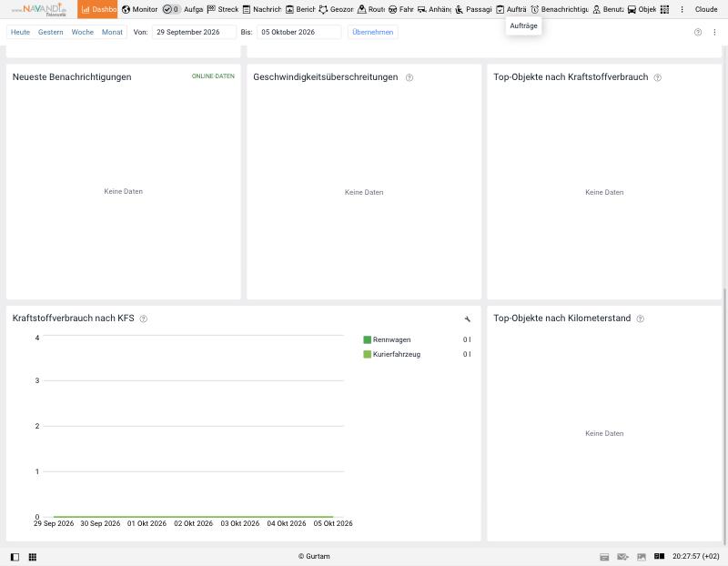Open the Nachrichten (messages) tab
Screen dimensions: 728x566
pyautogui.click(x=262, y=9)
